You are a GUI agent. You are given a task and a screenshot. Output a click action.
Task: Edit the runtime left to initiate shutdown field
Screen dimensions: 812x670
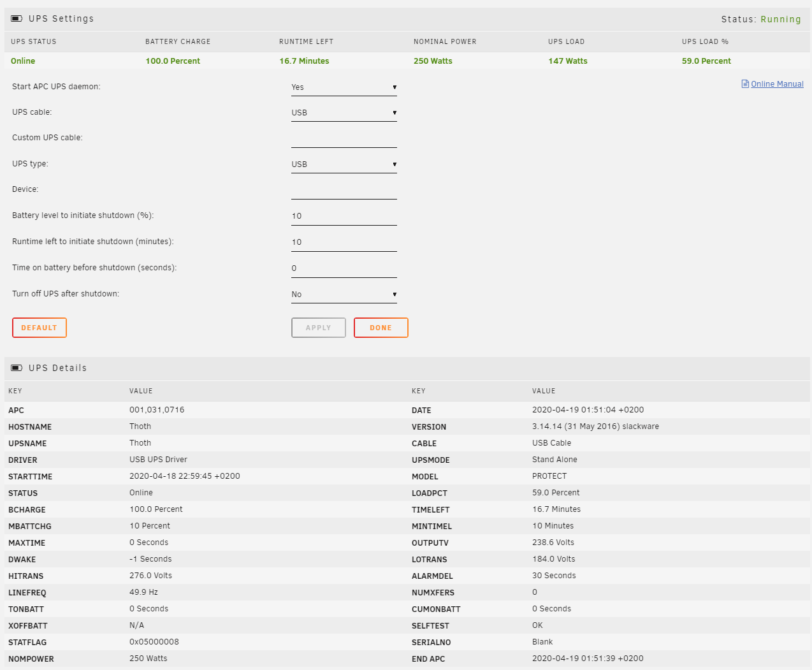pos(344,242)
